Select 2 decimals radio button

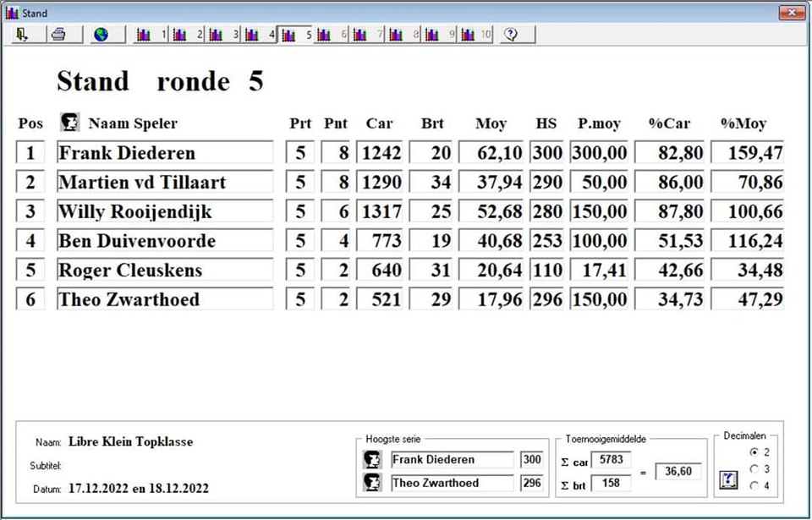click(x=754, y=452)
